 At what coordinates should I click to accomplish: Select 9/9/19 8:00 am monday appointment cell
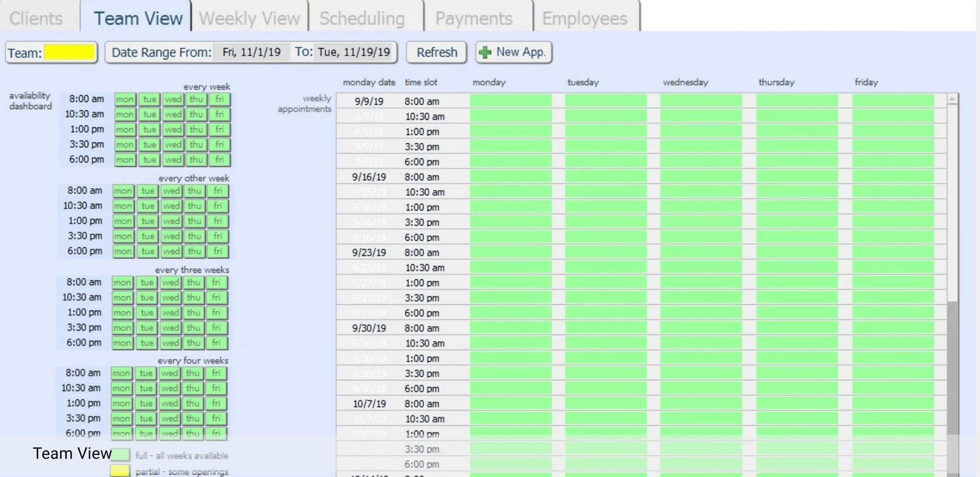[x=511, y=101]
